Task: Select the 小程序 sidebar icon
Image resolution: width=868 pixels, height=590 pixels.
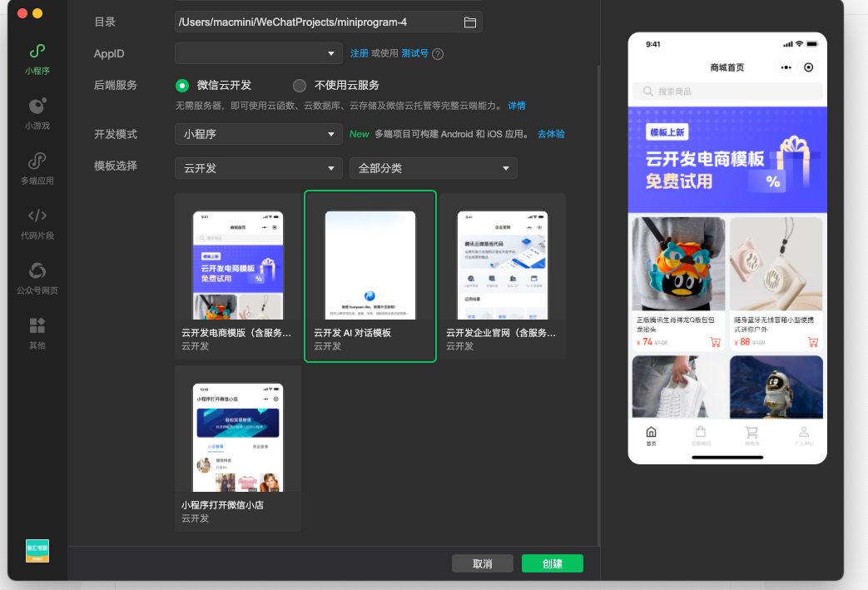Action: point(37,52)
